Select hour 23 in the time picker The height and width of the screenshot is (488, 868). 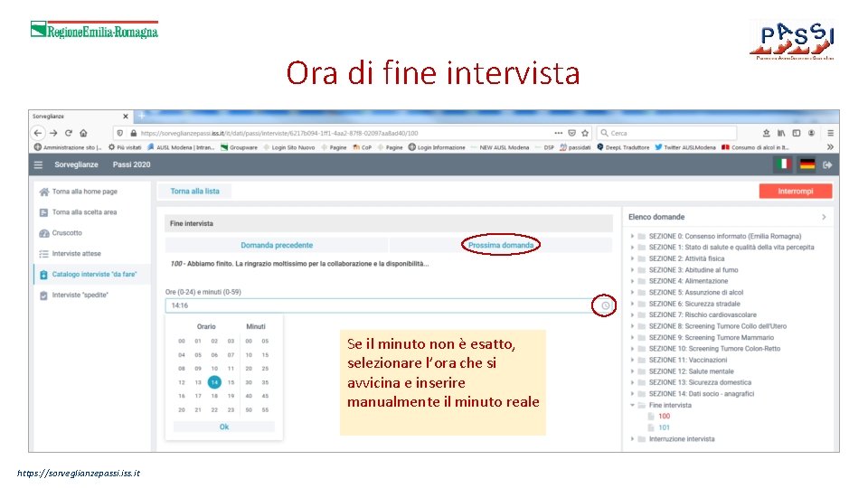click(x=231, y=410)
